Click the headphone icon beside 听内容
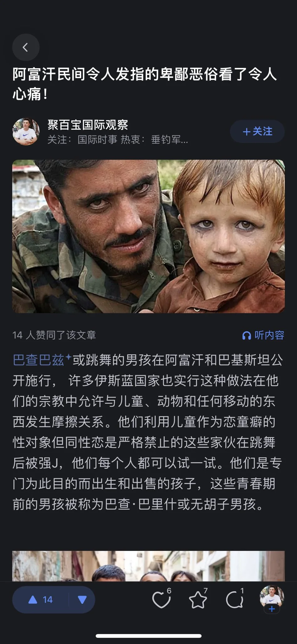The width and height of the screenshot is (297, 644). 247,336
